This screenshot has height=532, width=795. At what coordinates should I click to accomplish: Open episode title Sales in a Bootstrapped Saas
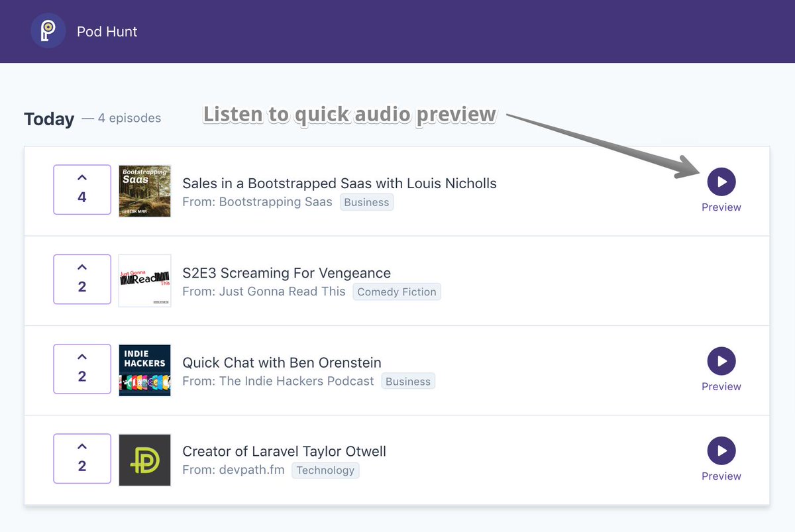[x=339, y=184]
